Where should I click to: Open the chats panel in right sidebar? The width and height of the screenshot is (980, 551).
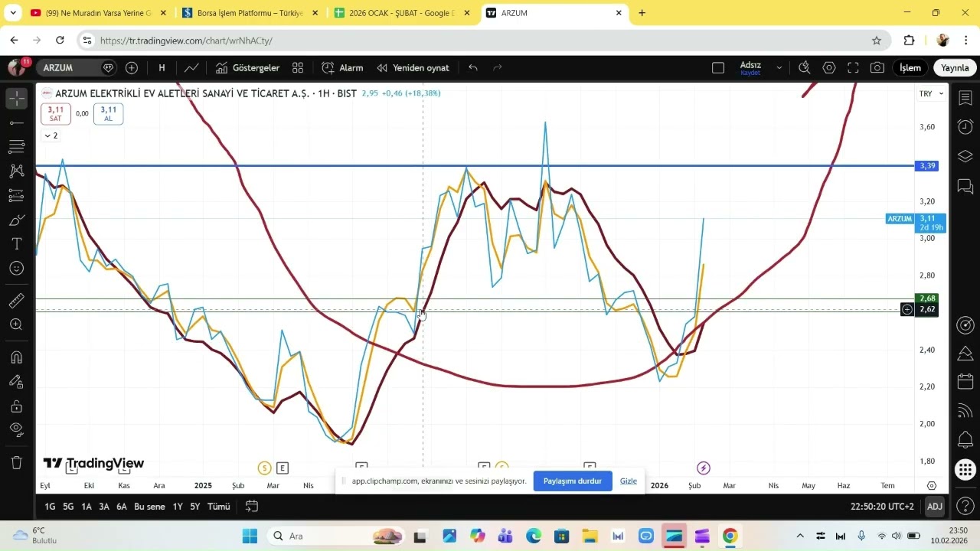[965, 186]
